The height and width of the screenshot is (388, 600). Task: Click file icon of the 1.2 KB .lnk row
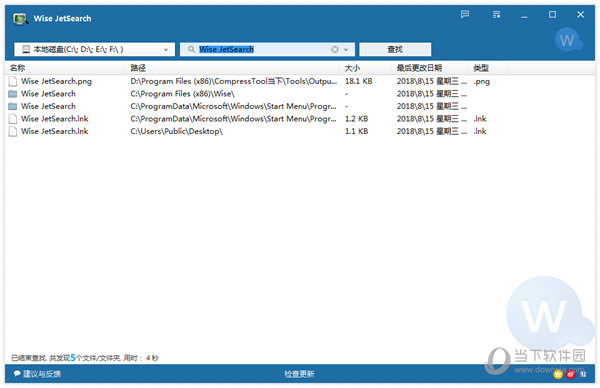pyautogui.click(x=13, y=119)
